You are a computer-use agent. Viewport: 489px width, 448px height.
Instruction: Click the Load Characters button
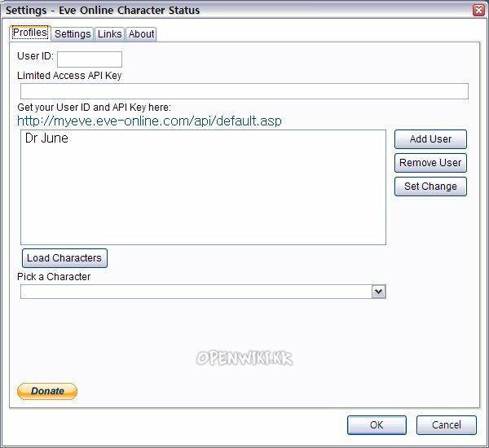pyautogui.click(x=64, y=258)
